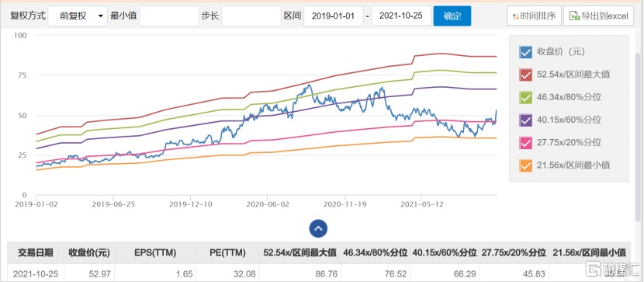Select the date cell 2021-10-25 in table

tap(36, 273)
